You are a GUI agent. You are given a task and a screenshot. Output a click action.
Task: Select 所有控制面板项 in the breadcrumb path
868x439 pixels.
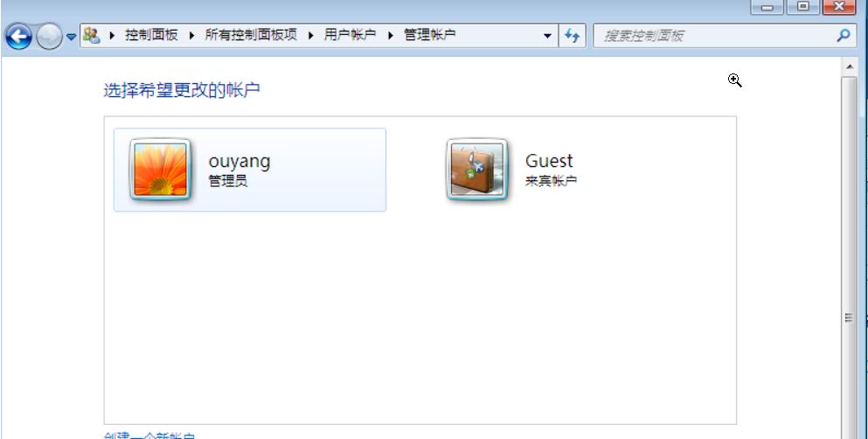point(251,36)
